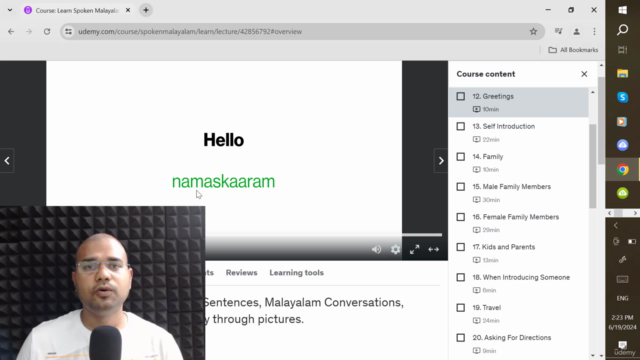Click the ENG language indicator
The width and height of the screenshot is (640, 360).
click(x=622, y=298)
